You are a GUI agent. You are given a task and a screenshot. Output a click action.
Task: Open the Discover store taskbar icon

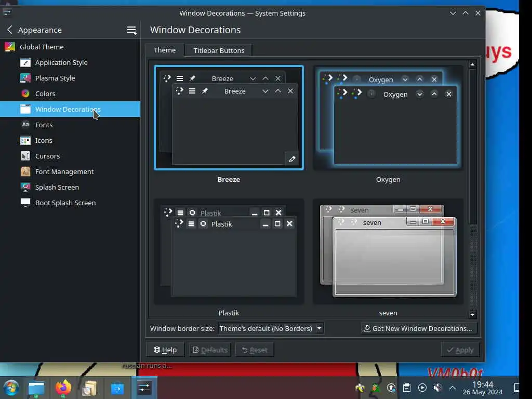117,388
